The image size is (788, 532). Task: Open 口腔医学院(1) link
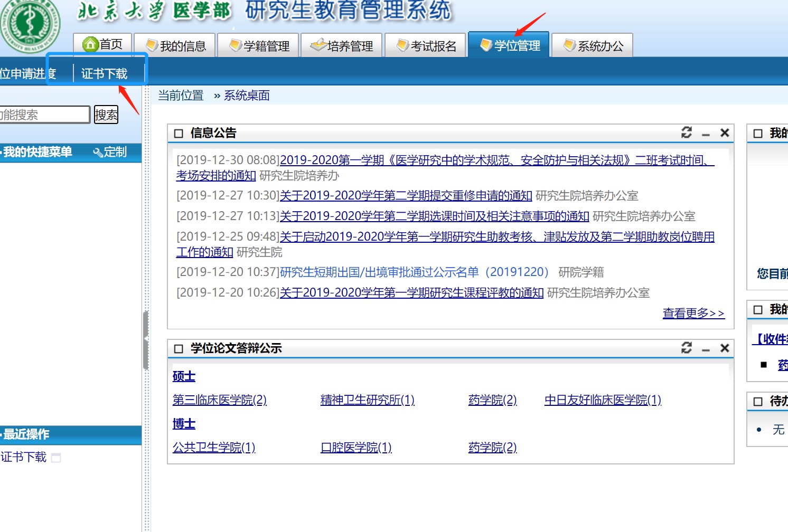tap(356, 448)
